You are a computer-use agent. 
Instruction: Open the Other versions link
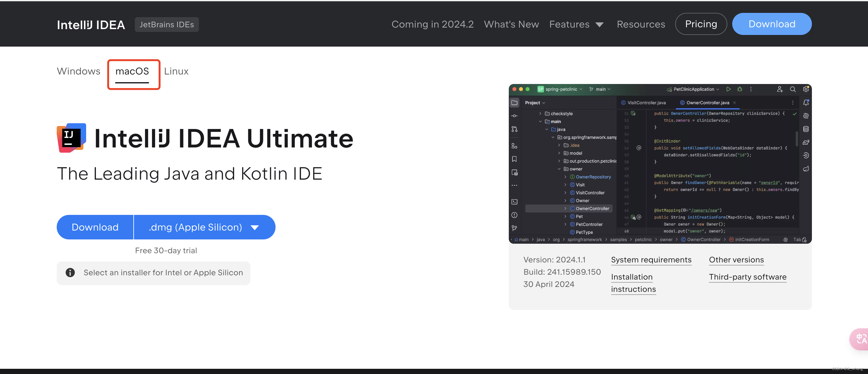(736, 260)
